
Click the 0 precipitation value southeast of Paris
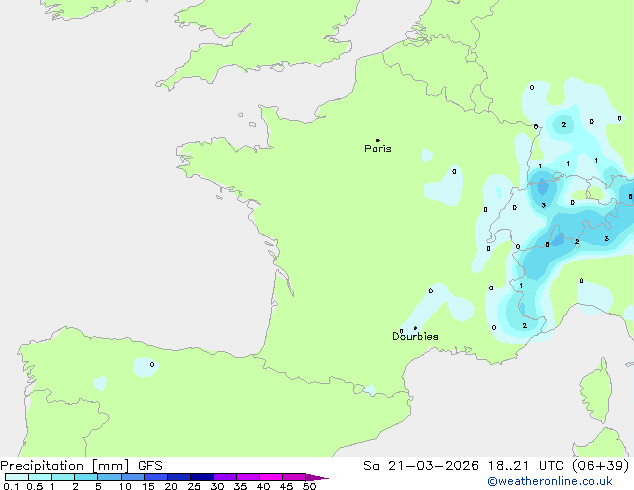click(454, 171)
